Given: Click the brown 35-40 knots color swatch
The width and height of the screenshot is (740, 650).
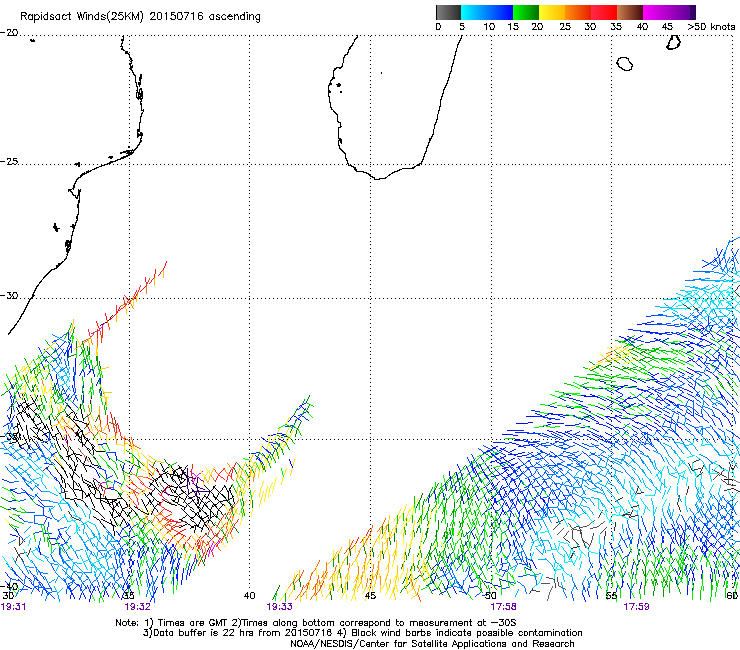Looking at the screenshot, I should point(630,12).
